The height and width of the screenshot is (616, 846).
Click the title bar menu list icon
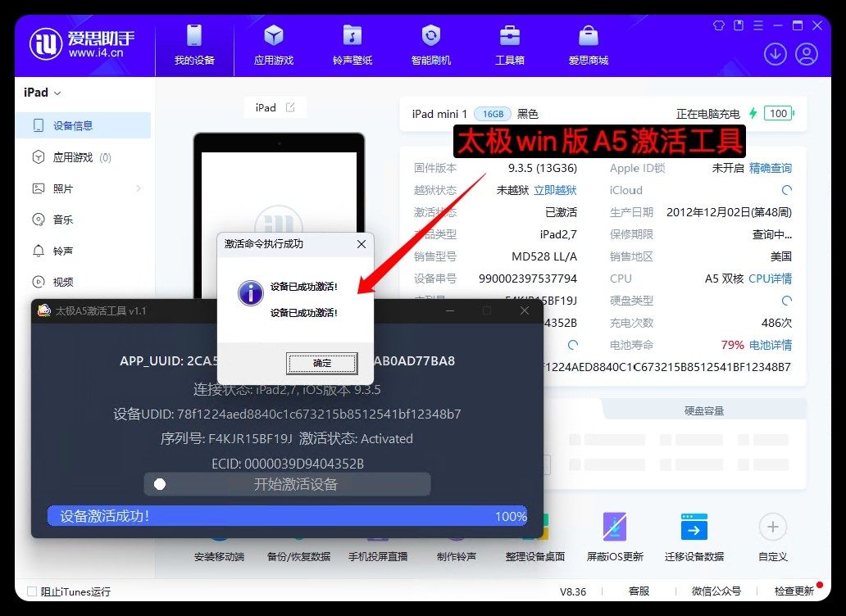tap(758, 25)
